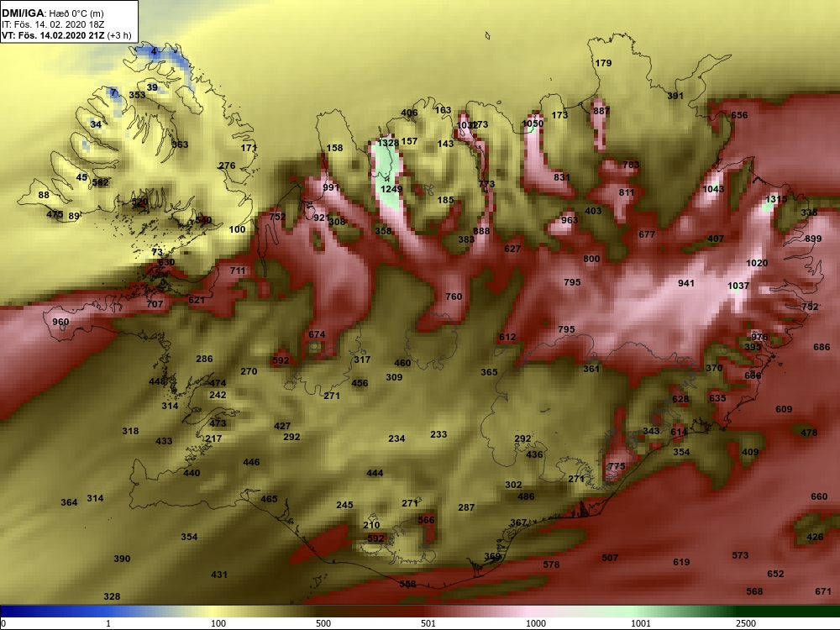Click the map value '234'
Image resolution: width=840 pixels, height=630 pixels.
(396, 438)
